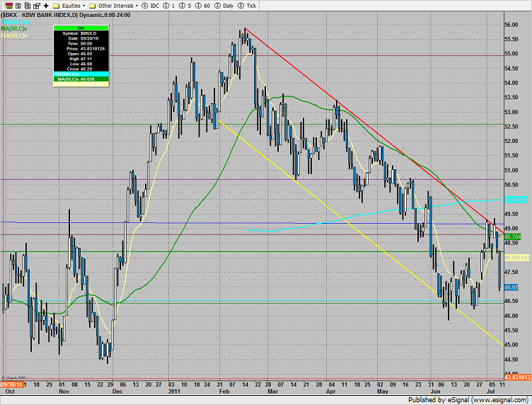Click the first red-and-yellow chart toolbar icon
The width and height of the screenshot is (532, 405).
click(x=9, y=6)
